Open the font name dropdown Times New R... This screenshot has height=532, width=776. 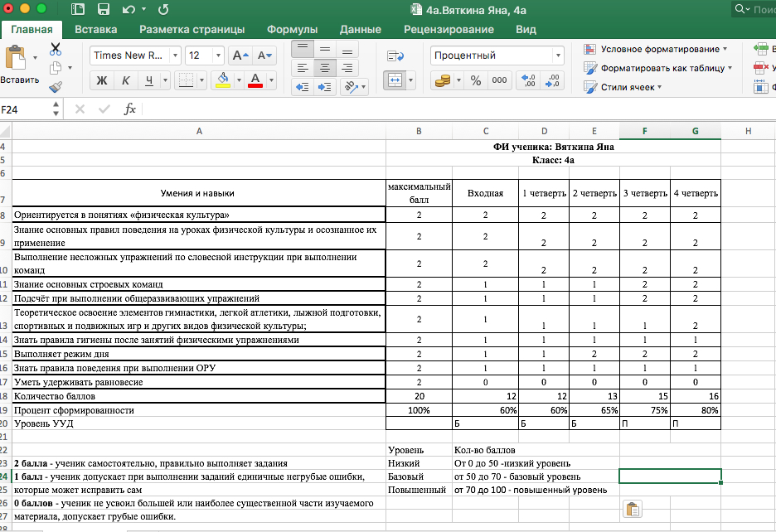[x=175, y=56]
